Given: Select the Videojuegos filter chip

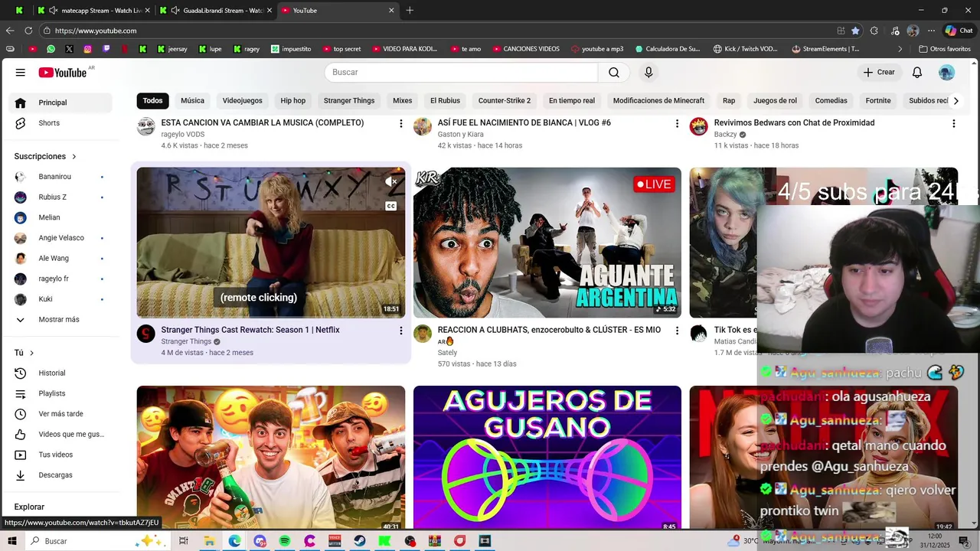Looking at the screenshot, I should 242,100.
